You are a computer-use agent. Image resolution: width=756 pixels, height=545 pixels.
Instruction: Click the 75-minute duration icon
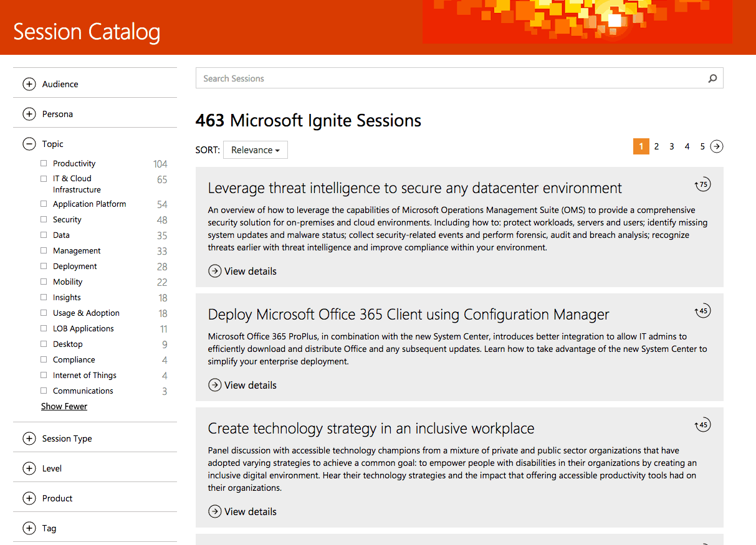coord(702,185)
